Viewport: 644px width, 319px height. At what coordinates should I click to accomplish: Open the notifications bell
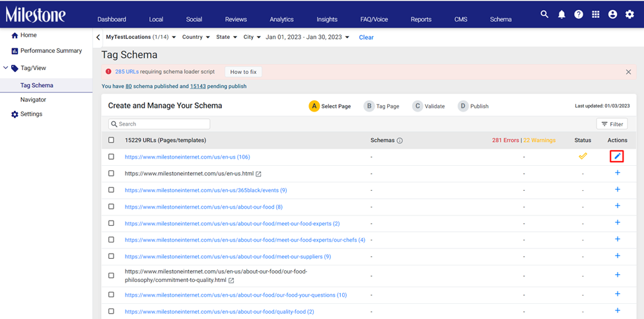pyautogui.click(x=561, y=15)
